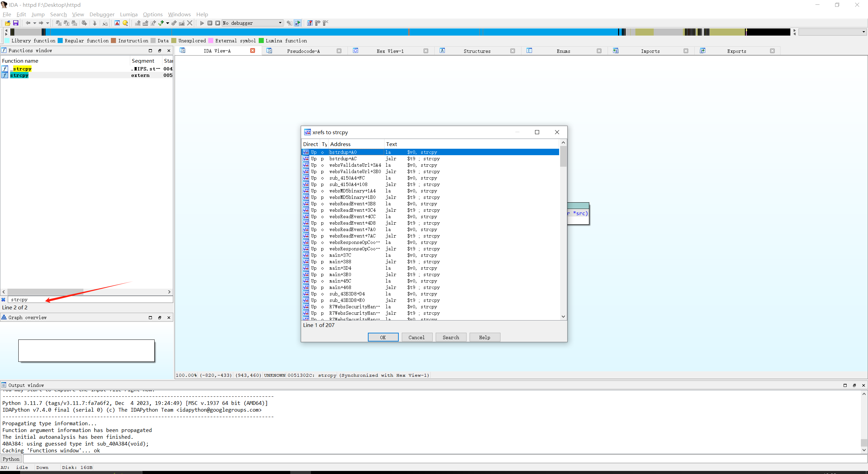Click the breakpoint list toolbar icon
The height and width of the screenshot is (474, 868).
point(310,23)
